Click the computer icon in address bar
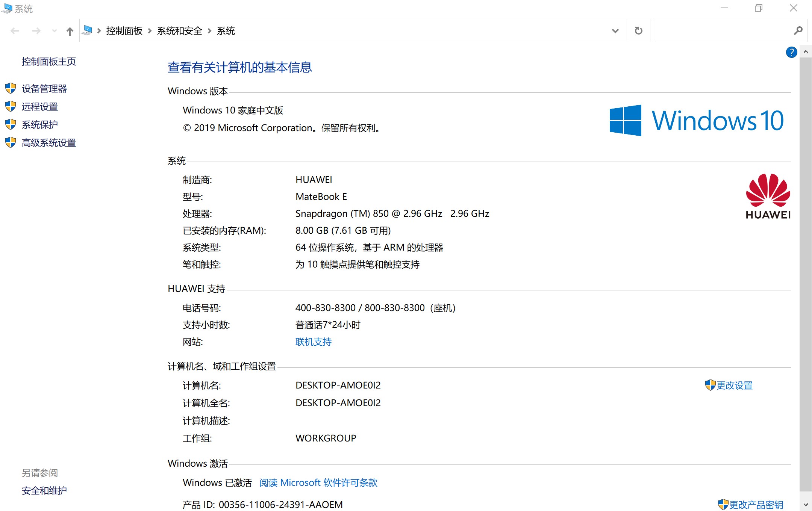Image resolution: width=812 pixels, height=511 pixels. [87, 30]
